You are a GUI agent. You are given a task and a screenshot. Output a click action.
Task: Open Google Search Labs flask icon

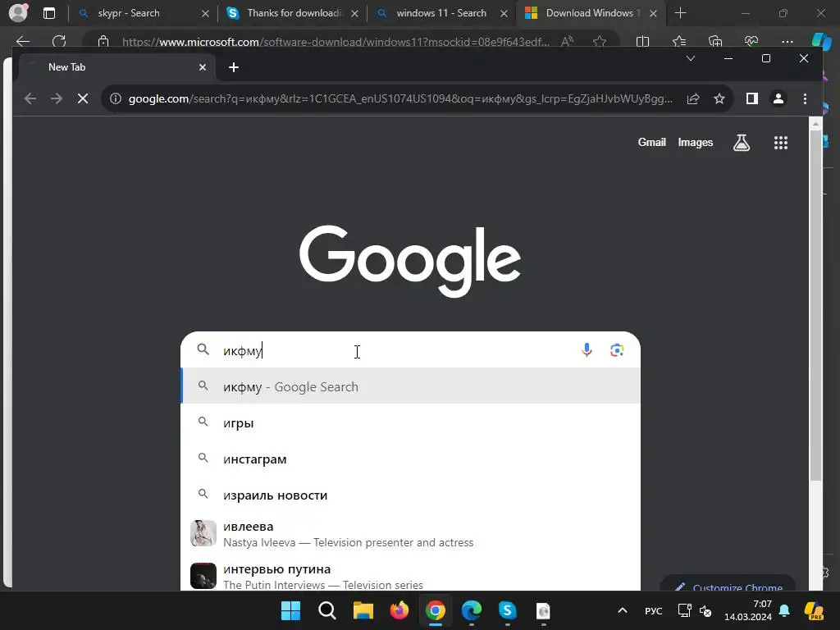pyautogui.click(x=742, y=143)
